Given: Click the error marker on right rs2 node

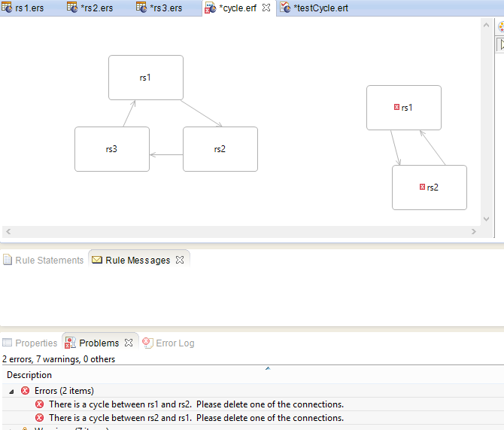Looking at the screenshot, I should click(422, 187).
